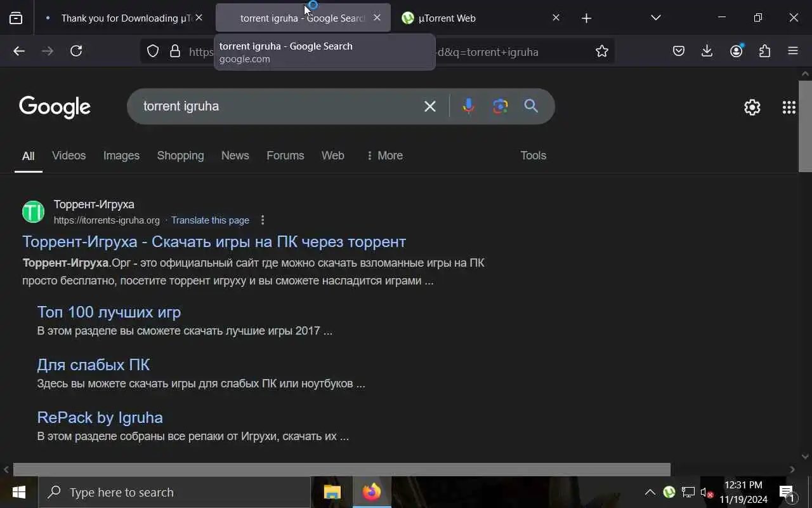812x508 pixels.
Task: Select the Forums search filter
Action: [x=285, y=156]
